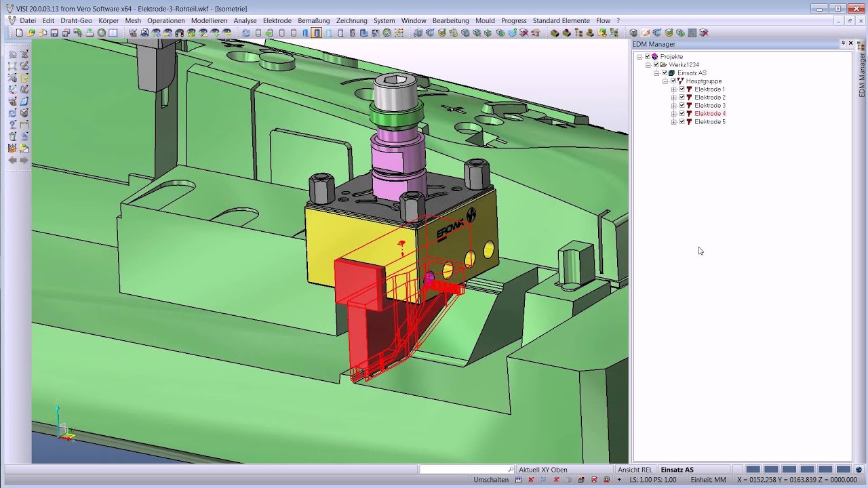868x488 pixels.
Task: Click the Werkz1234 folder icon
Action: click(x=663, y=64)
